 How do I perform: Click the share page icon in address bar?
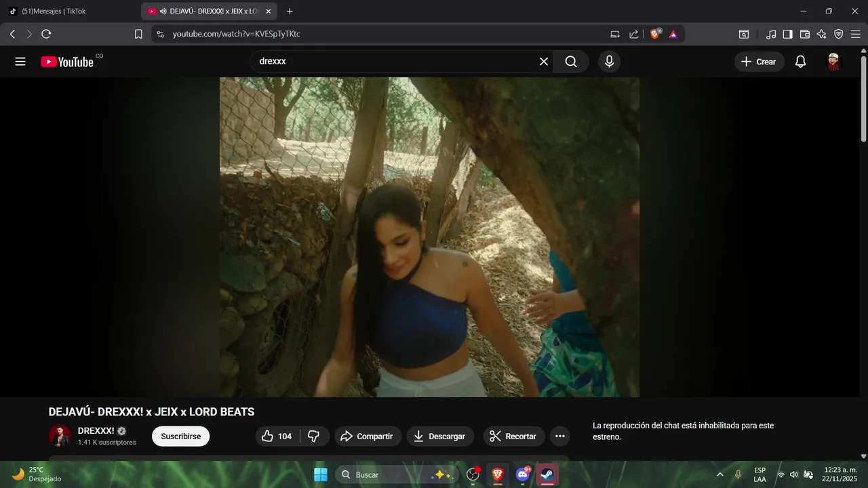click(634, 34)
